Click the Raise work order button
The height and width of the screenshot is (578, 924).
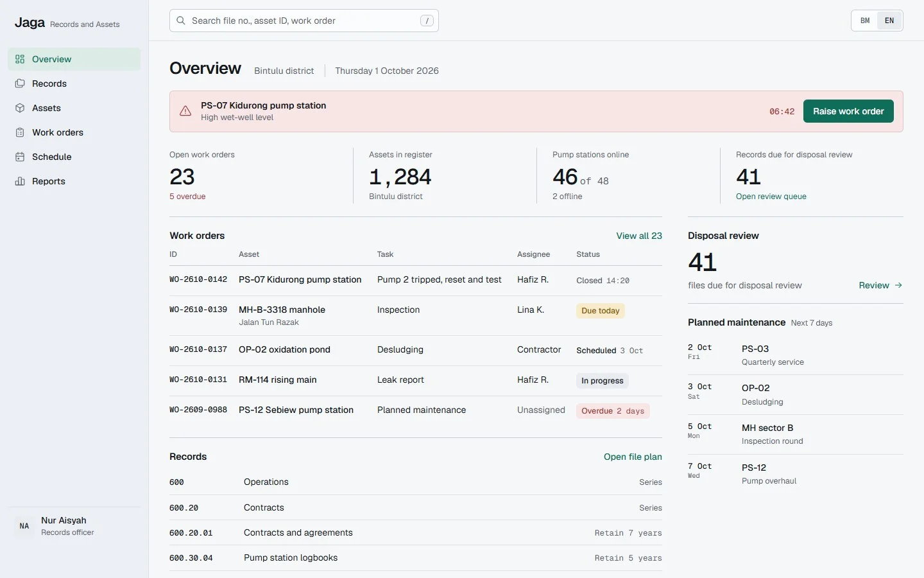coord(848,111)
